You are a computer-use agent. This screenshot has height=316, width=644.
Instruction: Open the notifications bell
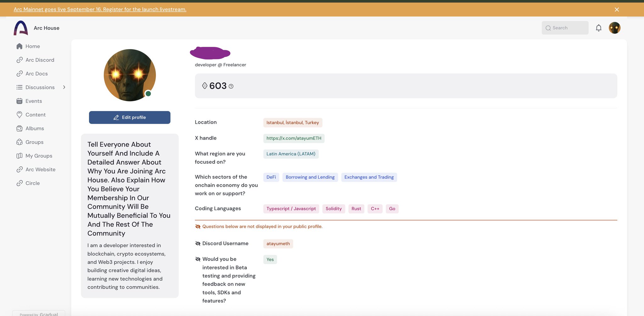(x=599, y=28)
